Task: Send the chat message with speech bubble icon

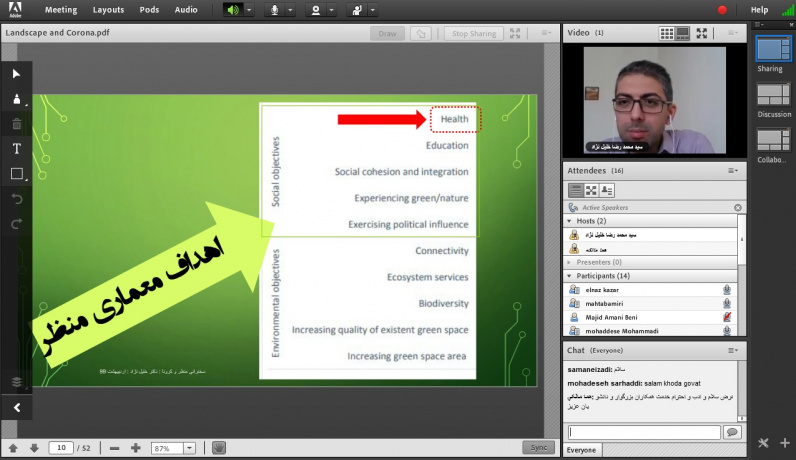Action: click(x=732, y=432)
